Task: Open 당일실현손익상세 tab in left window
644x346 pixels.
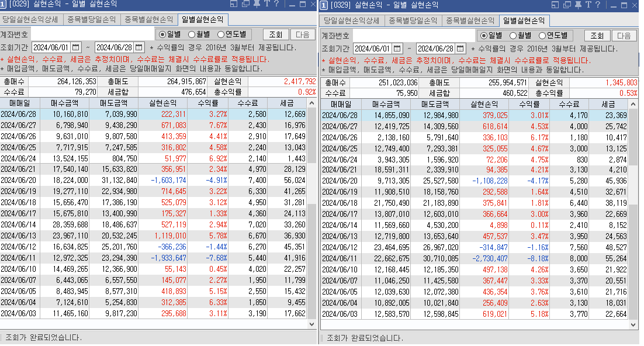Action: [31, 20]
